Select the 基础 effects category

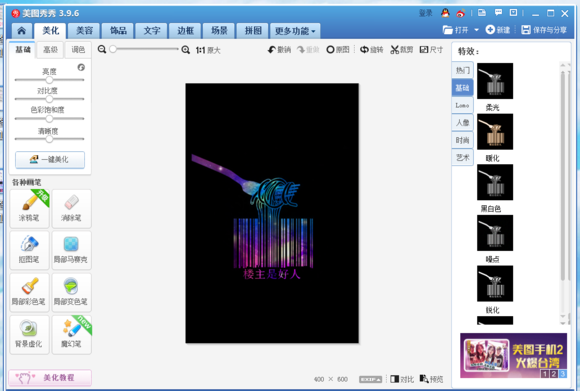462,88
